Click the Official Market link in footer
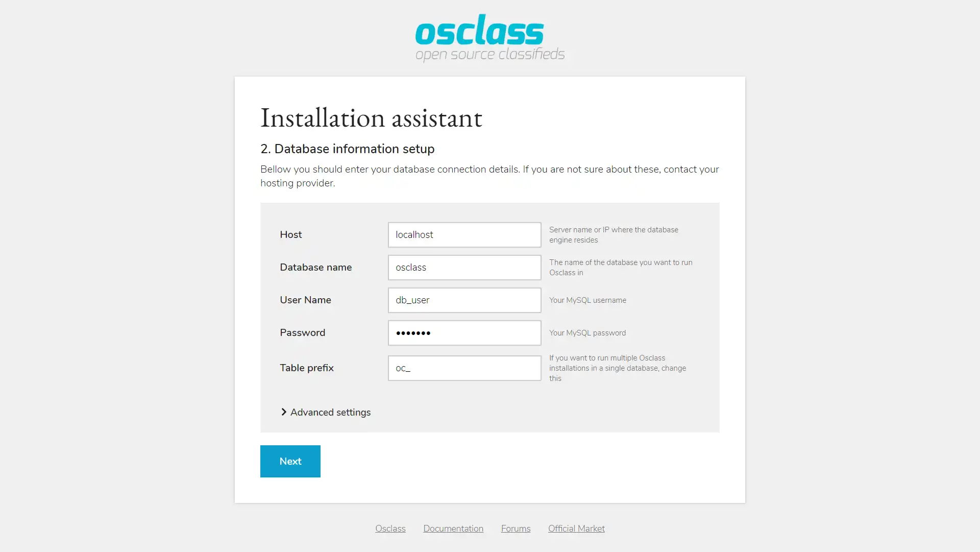Viewport: 980px width, 552px height. (576, 529)
